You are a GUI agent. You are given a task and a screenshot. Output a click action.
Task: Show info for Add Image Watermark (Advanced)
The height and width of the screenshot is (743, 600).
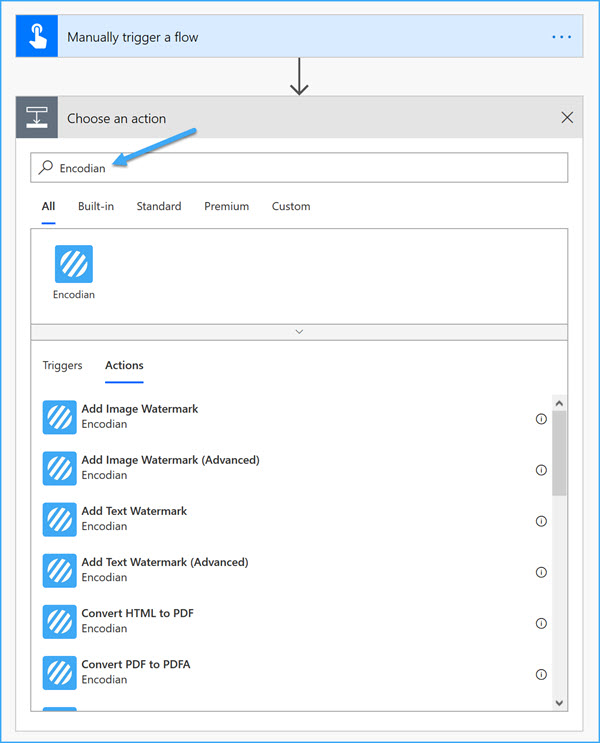click(541, 470)
